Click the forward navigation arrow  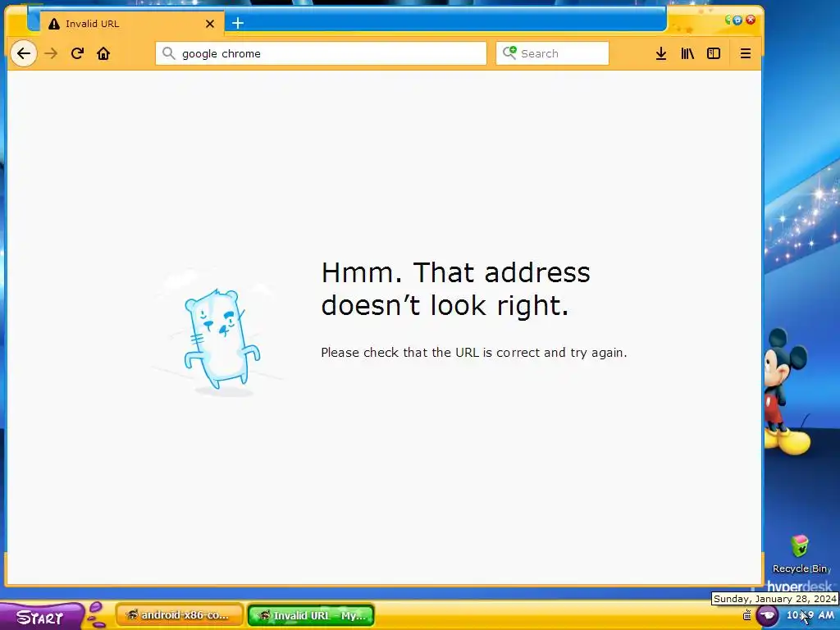click(51, 53)
